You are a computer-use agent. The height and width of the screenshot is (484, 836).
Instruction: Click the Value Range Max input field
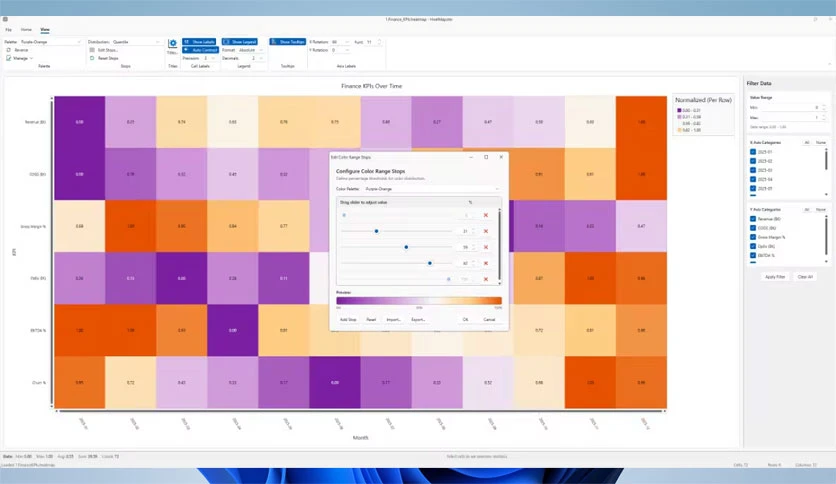point(793,117)
